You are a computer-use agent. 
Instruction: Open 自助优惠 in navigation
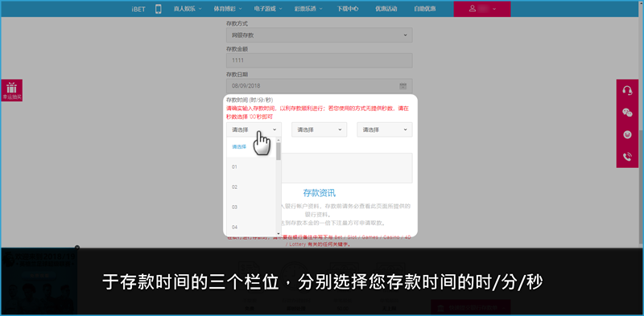pos(425,9)
